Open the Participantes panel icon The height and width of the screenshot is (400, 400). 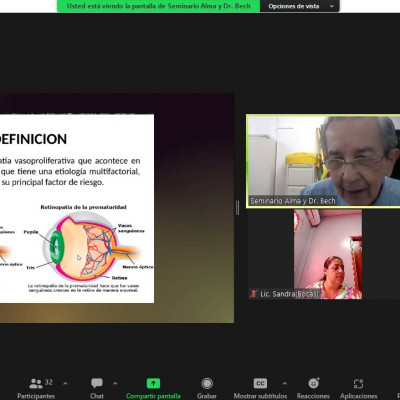(x=36, y=384)
